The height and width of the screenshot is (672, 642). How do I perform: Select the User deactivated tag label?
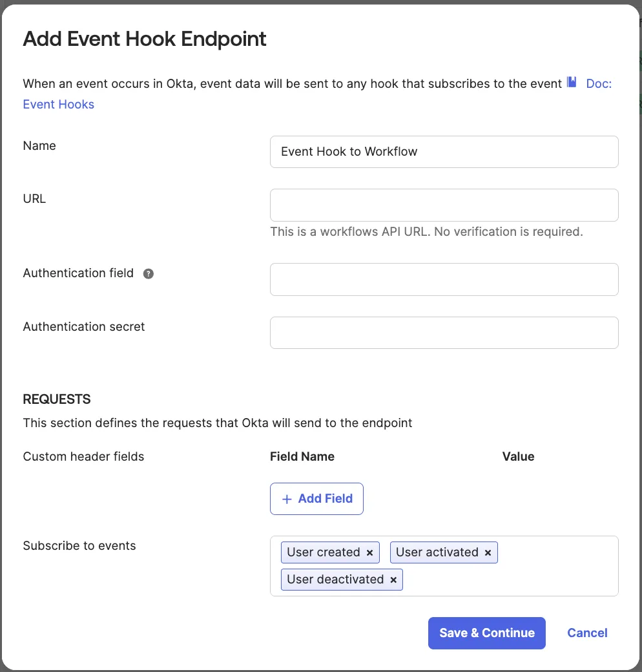click(335, 580)
